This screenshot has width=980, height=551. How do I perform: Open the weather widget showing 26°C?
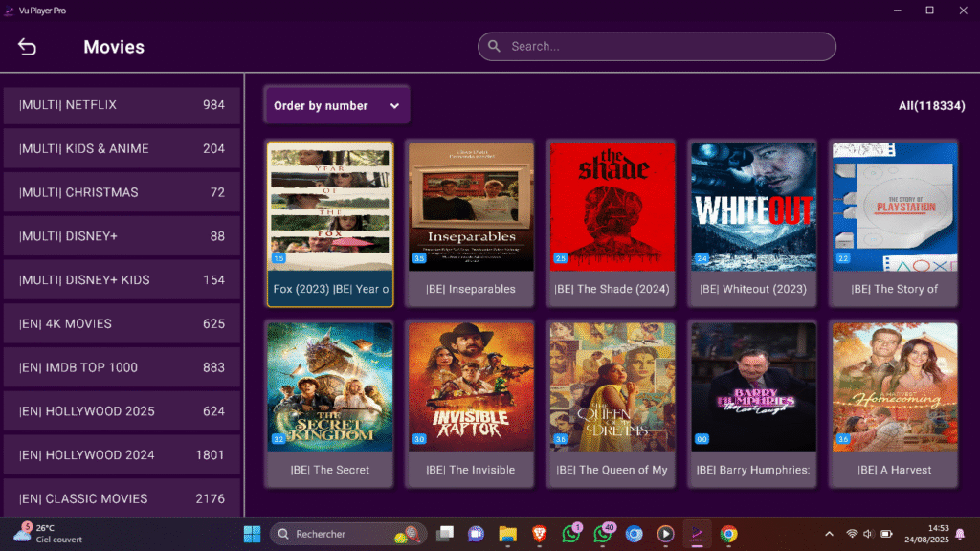pos(49,534)
